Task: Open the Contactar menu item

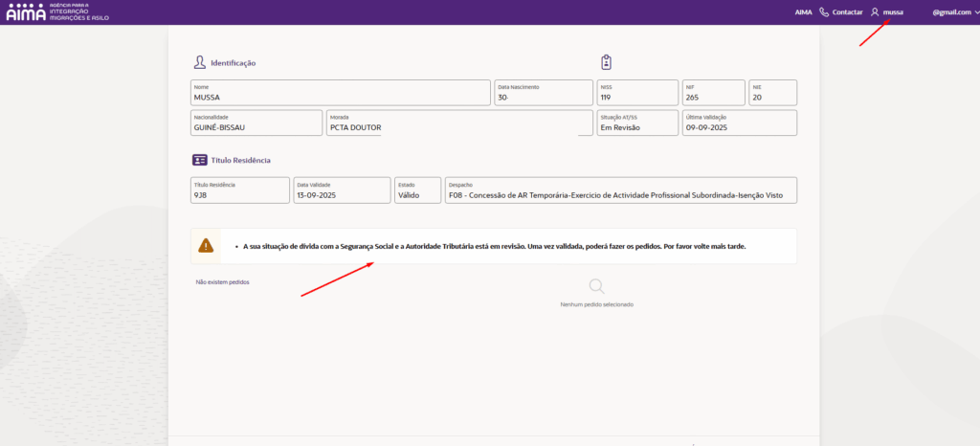Action: [847, 12]
